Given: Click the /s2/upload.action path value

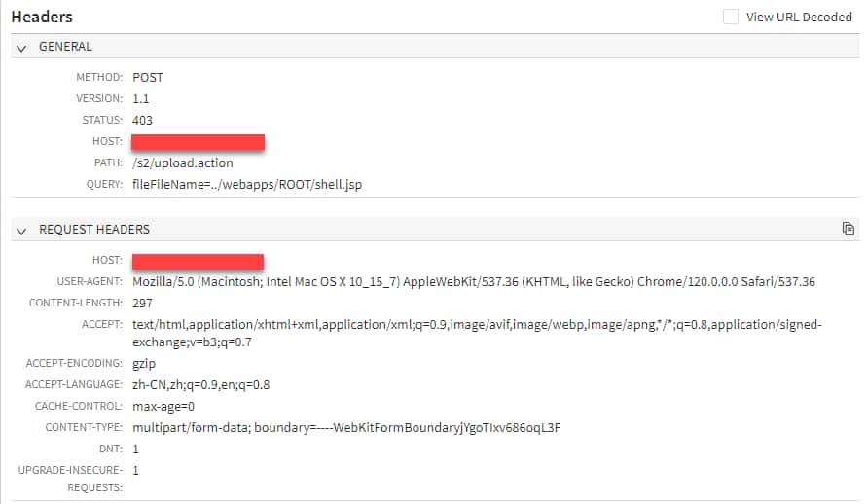Looking at the screenshot, I should pyautogui.click(x=183, y=162).
